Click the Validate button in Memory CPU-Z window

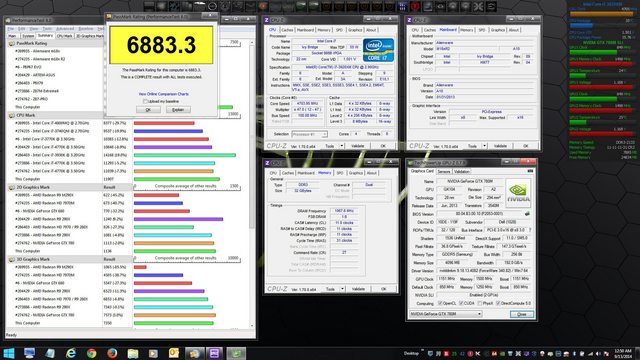click(x=358, y=289)
